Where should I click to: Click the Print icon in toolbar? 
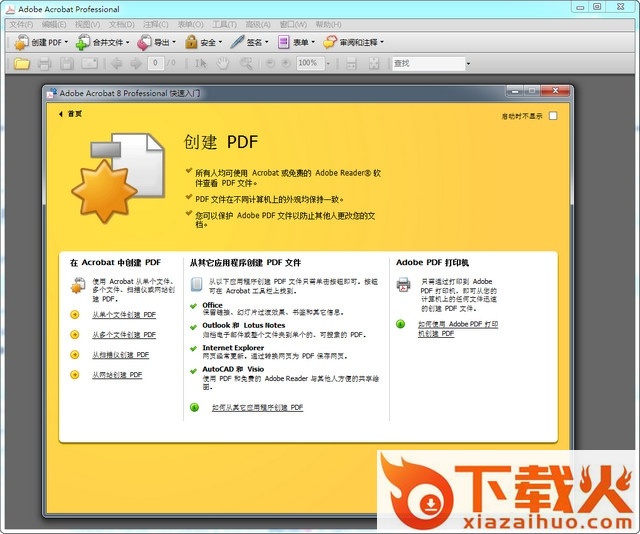coord(44,63)
